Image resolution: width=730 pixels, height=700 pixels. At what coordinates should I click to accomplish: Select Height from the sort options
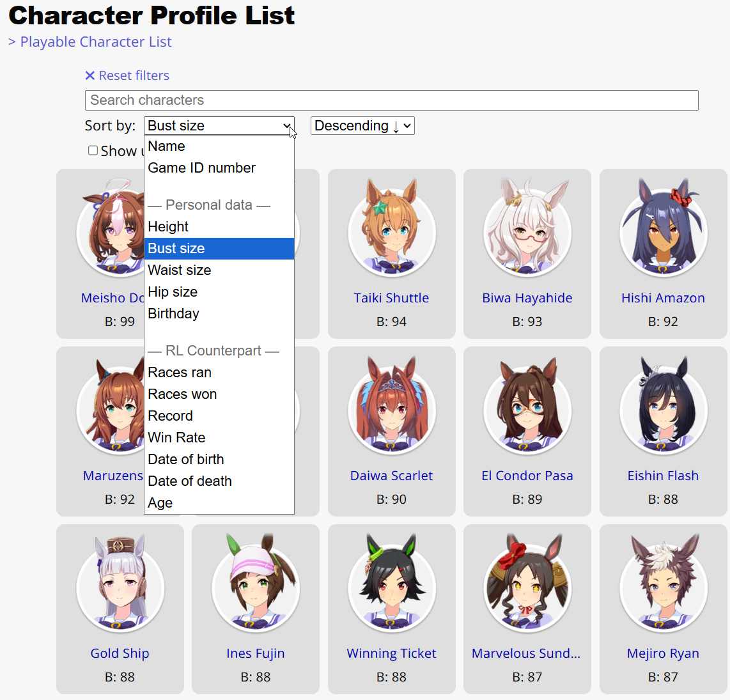pos(219,227)
